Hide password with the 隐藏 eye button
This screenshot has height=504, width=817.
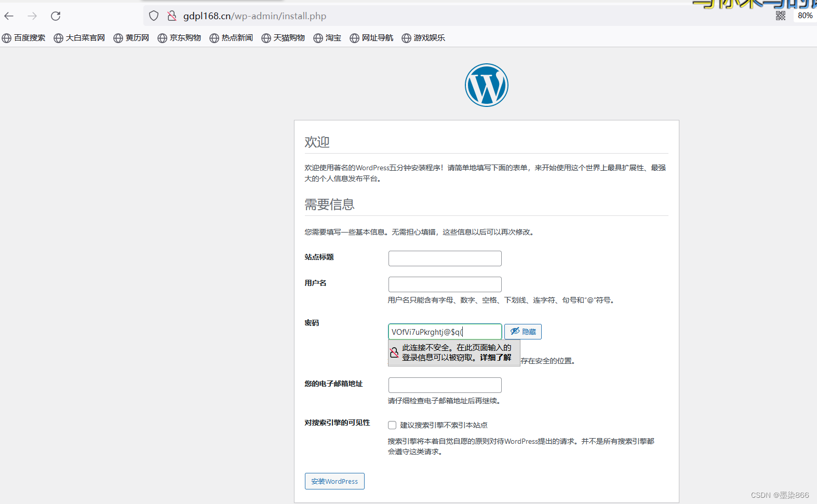pyautogui.click(x=523, y=332)
